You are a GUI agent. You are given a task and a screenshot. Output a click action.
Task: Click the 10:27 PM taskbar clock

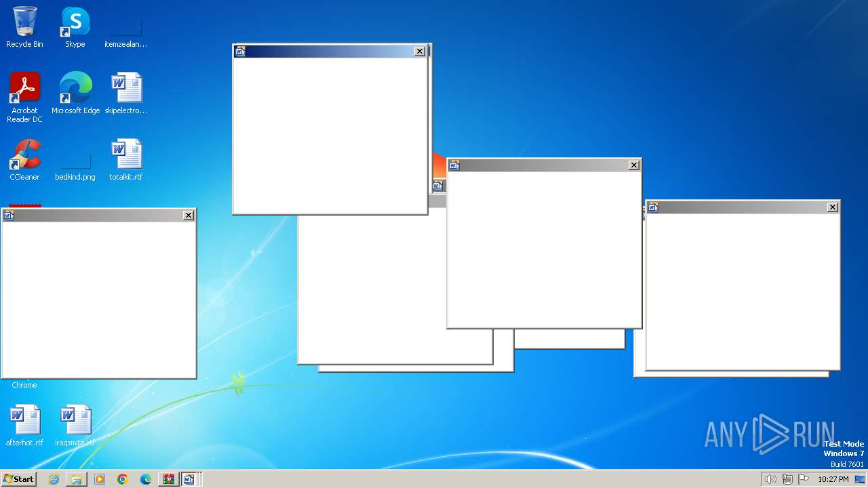coord(833,479)
